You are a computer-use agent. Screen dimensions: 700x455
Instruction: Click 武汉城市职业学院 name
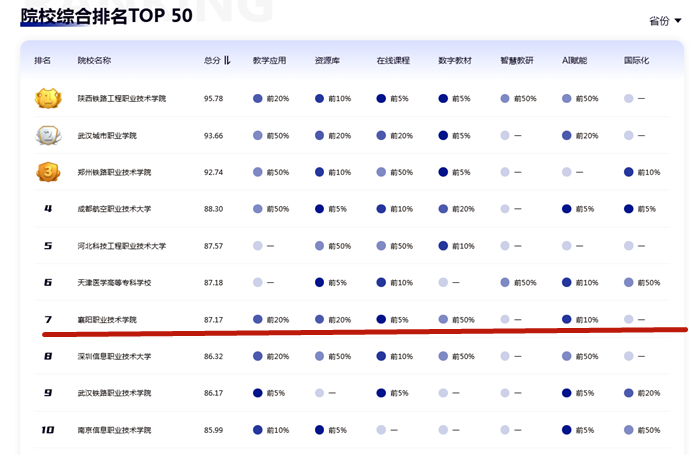coord(107,136)
